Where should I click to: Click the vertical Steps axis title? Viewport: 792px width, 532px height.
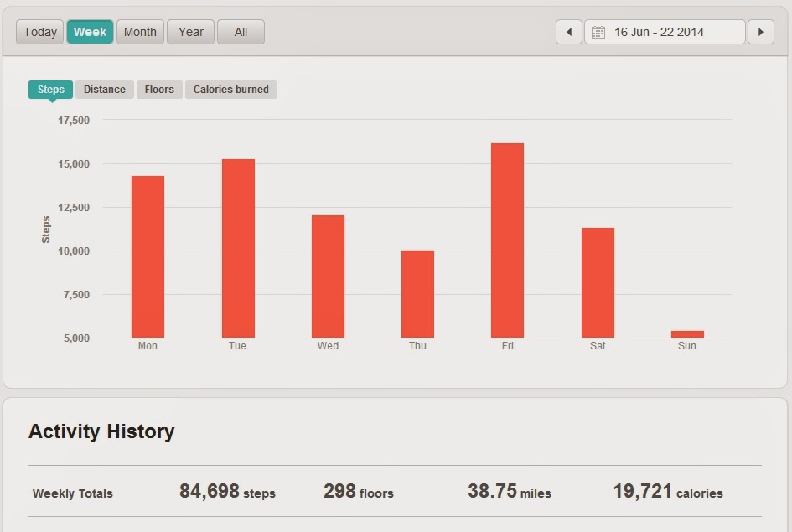46,230
